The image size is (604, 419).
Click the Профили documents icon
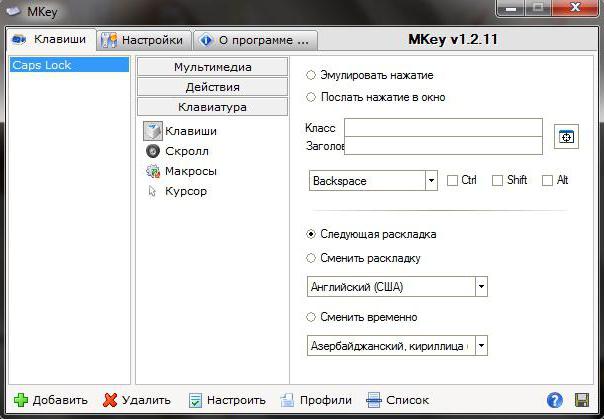[x=287, y=400]
